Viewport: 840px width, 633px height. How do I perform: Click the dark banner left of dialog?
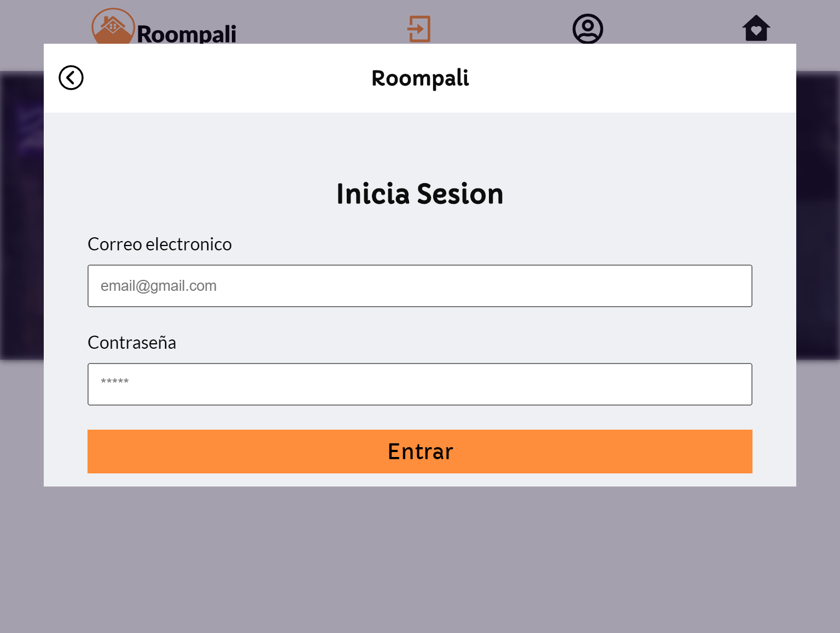pos(22,219)
